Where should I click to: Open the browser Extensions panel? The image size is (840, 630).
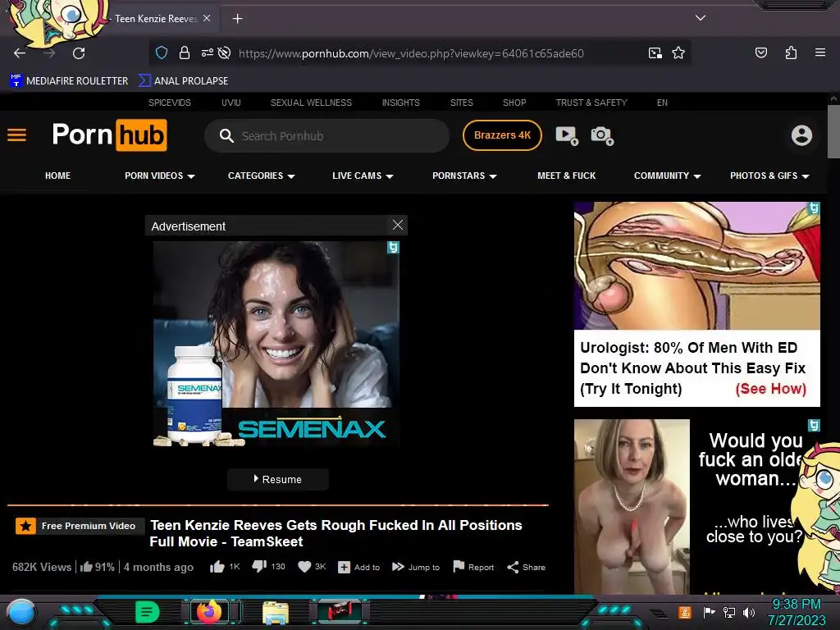click(x=791, y=52)
